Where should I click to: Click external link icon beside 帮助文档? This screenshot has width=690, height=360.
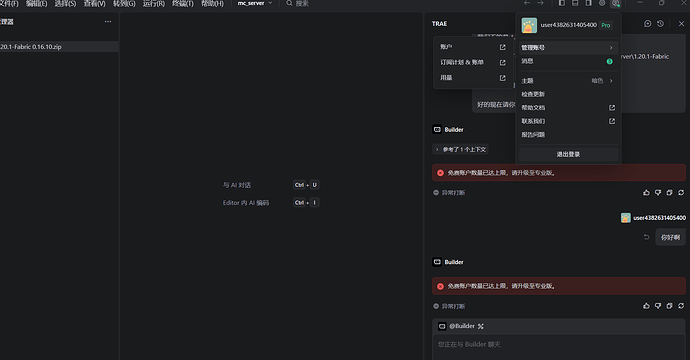[x=612, y=108]
